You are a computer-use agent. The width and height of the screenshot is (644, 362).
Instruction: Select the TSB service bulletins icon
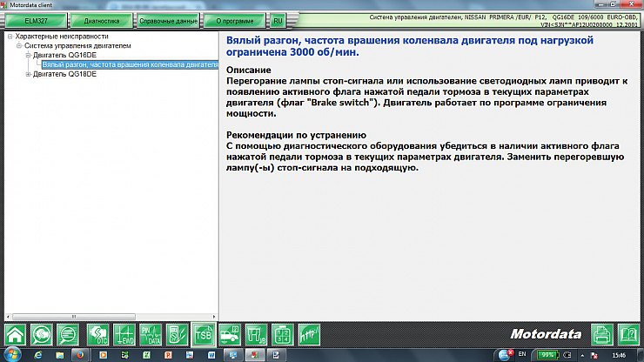point(204,335)
